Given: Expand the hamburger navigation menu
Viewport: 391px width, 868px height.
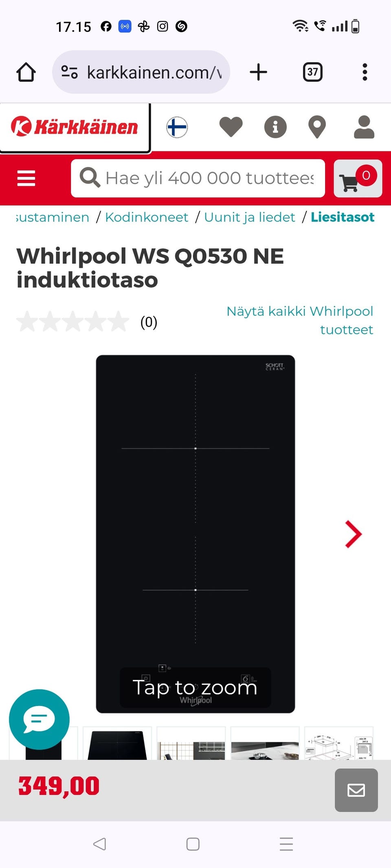Looking at the screenshot, I should pyautogui.click(x=26, y=178).
